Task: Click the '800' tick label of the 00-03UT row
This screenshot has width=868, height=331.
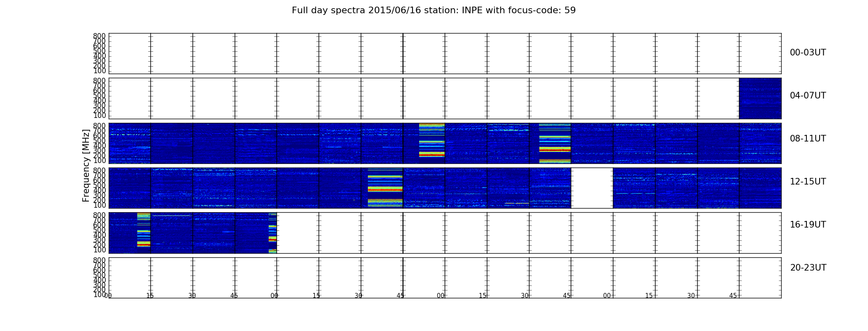Action: (x=99, y=36)
